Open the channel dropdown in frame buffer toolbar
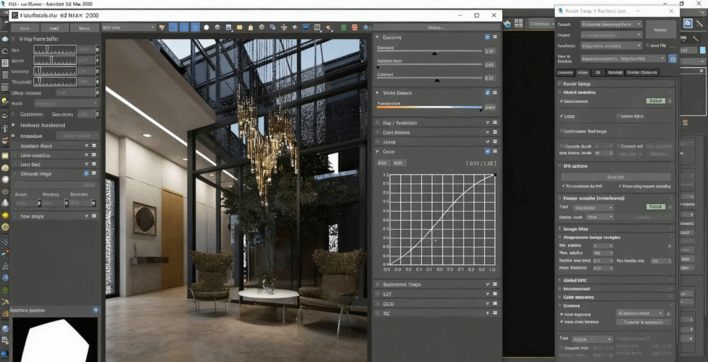 tap(129, 28)
